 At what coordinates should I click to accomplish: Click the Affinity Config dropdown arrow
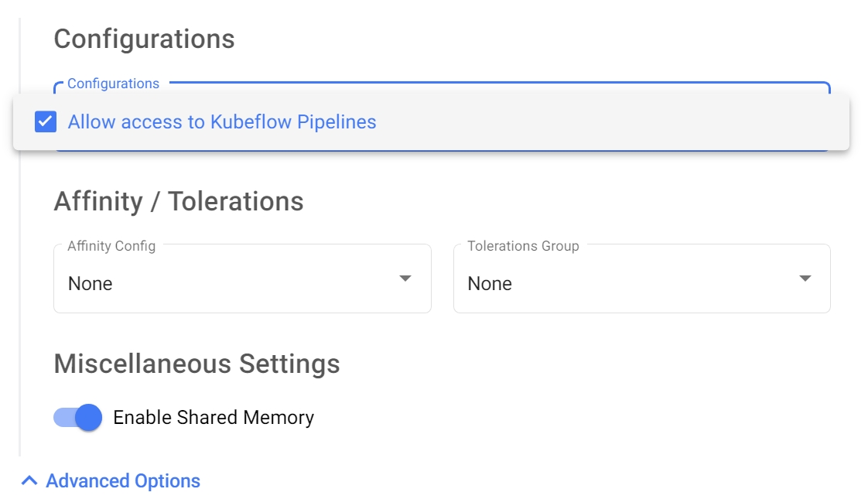coord(405,279)
